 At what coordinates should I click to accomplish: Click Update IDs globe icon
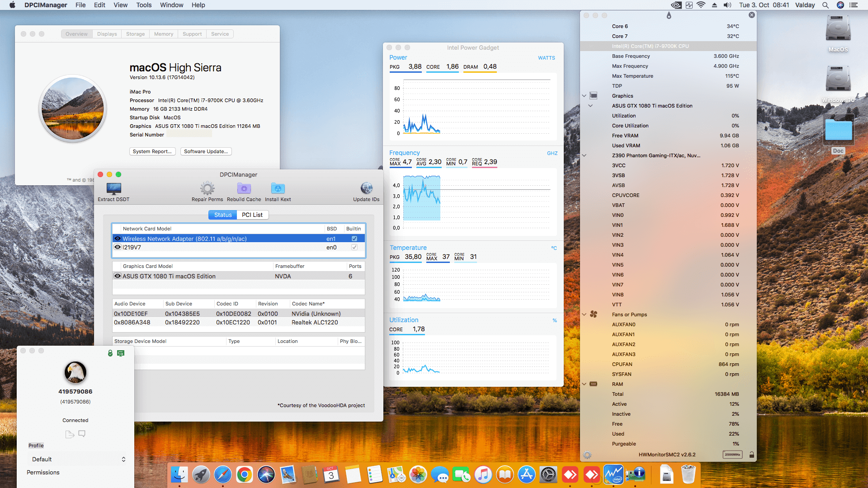tap(366, 188)
